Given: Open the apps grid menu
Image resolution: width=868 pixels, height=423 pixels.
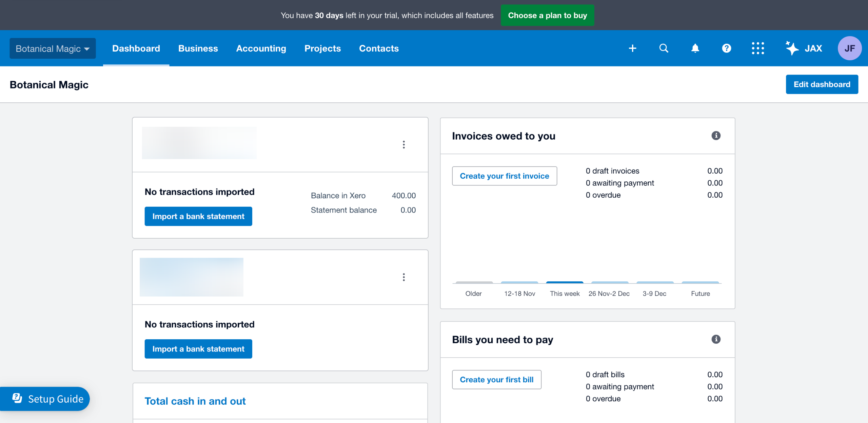Looking at the screenshot, I should pos(758,48).
